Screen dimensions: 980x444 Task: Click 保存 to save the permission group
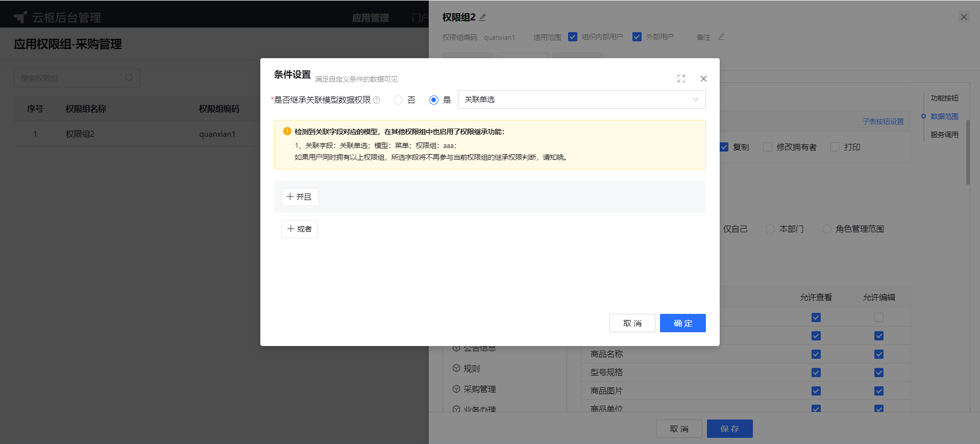730,429
